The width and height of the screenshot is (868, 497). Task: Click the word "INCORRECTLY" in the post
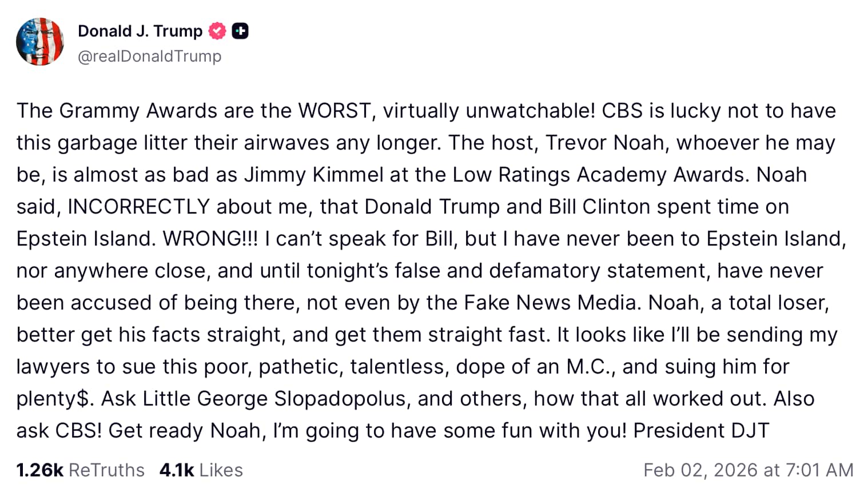139,207
